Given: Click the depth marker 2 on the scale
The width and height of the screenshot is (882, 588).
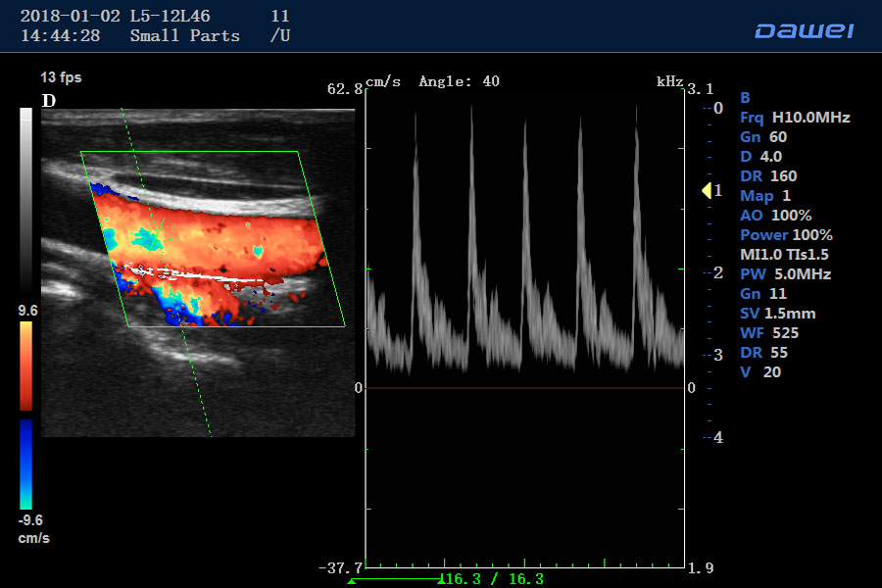Looking at the screenshot, I should coord(718,272).
